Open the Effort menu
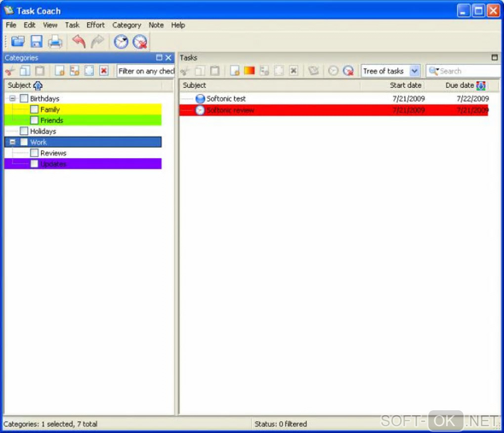 (x=95, y=25)
